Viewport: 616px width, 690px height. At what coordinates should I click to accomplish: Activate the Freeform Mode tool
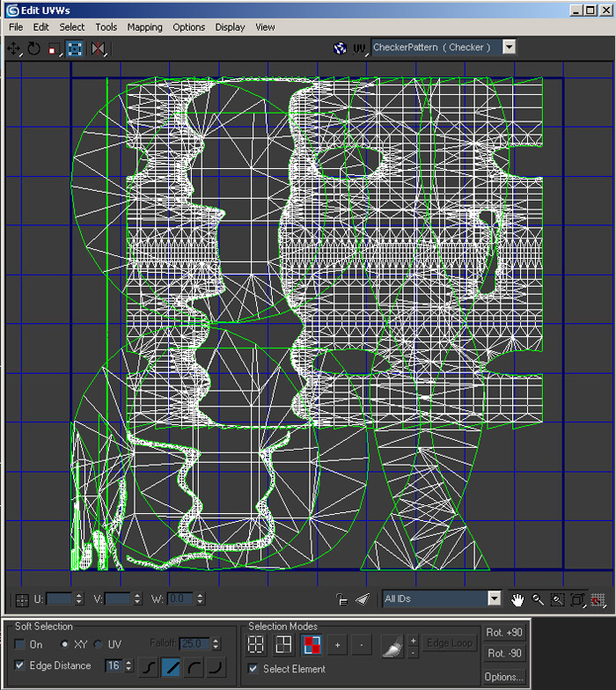(75, 48)
